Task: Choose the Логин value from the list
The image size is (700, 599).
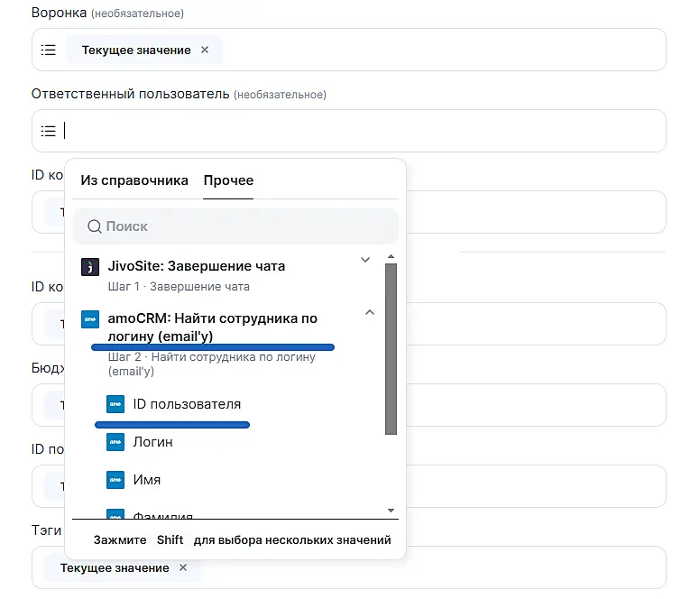Action: pyautogui.click(x=152, y=442)
